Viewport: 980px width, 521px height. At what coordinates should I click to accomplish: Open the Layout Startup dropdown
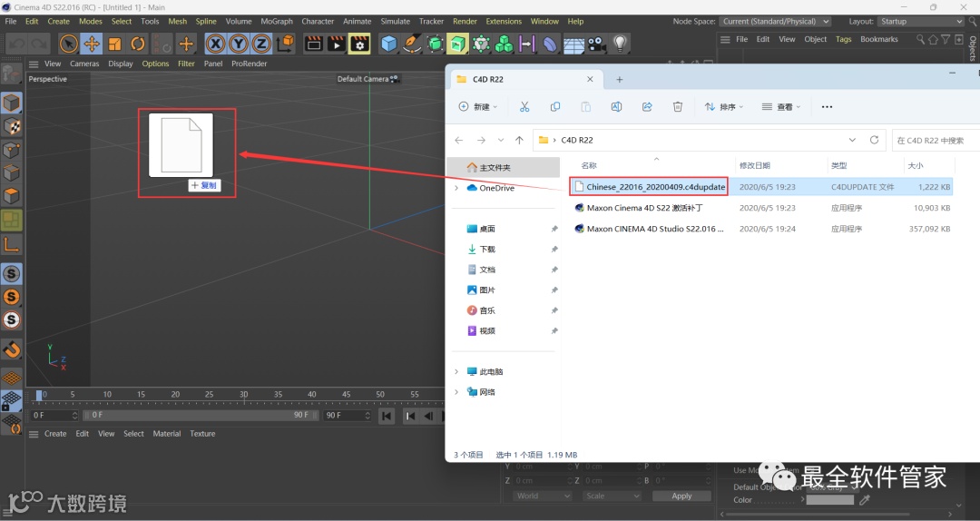pos(921,21)
